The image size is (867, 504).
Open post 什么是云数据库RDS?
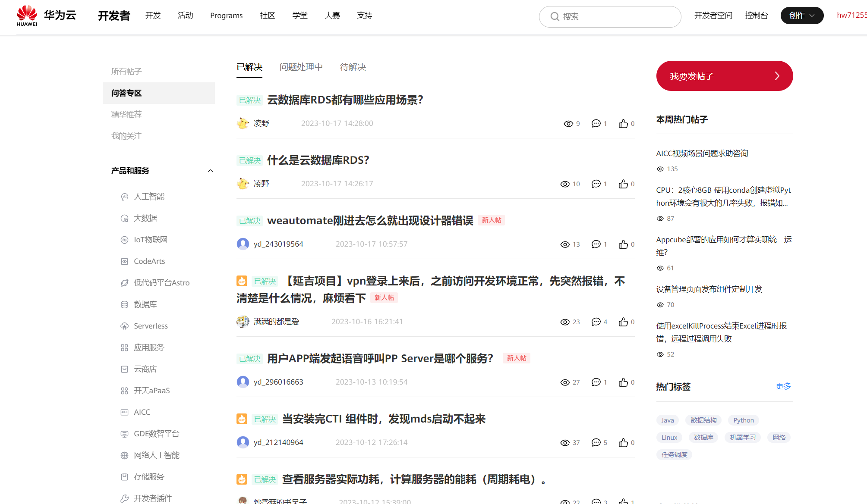tap(318, 160)
